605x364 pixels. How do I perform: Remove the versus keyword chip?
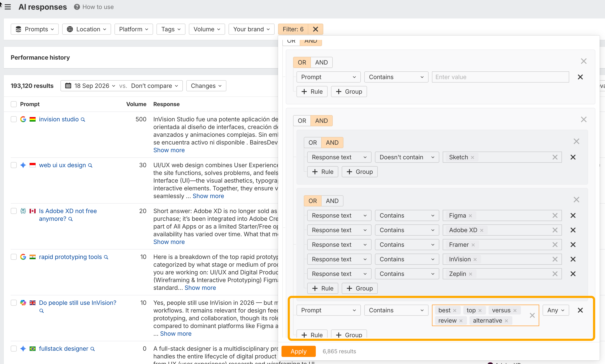click(x=515, y=311)
